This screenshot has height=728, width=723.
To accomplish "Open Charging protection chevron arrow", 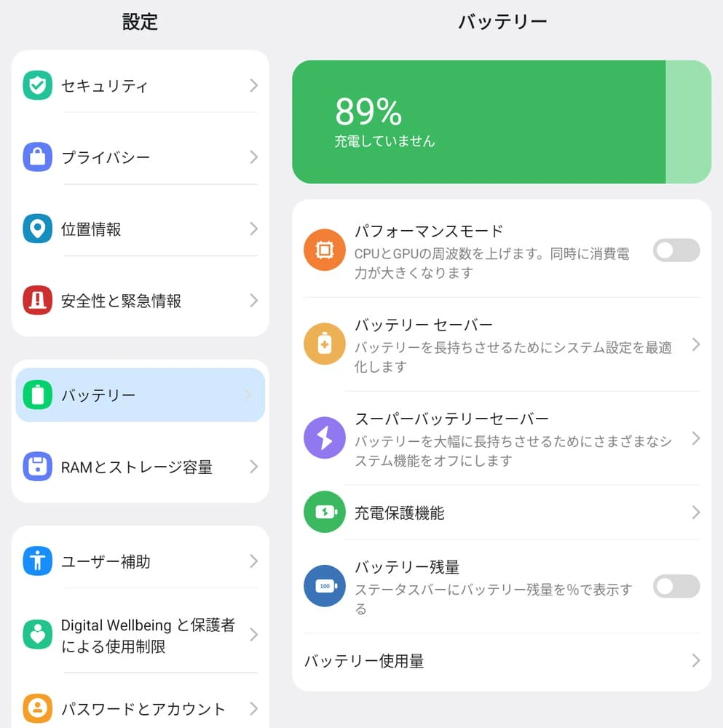I will pyautogui.click(x=695, y=513).
